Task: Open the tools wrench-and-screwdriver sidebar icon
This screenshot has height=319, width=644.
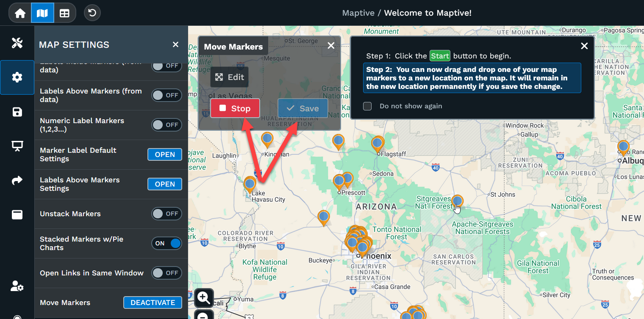Action: tap(17, 43)
